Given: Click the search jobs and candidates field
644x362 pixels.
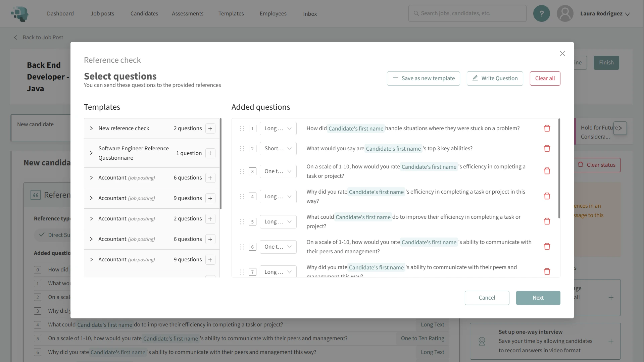Looking at the screenshot, I should pyautogui.click(x=467, y=13).
